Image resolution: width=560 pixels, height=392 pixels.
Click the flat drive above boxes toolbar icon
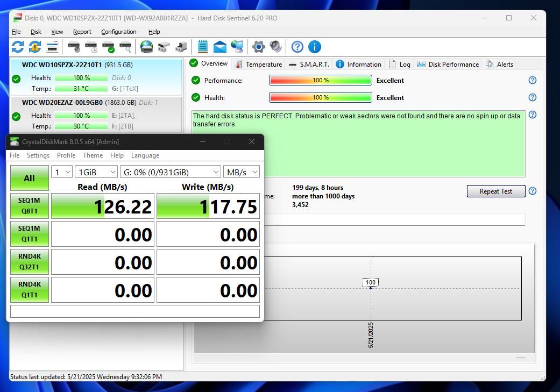coord(164,47)
